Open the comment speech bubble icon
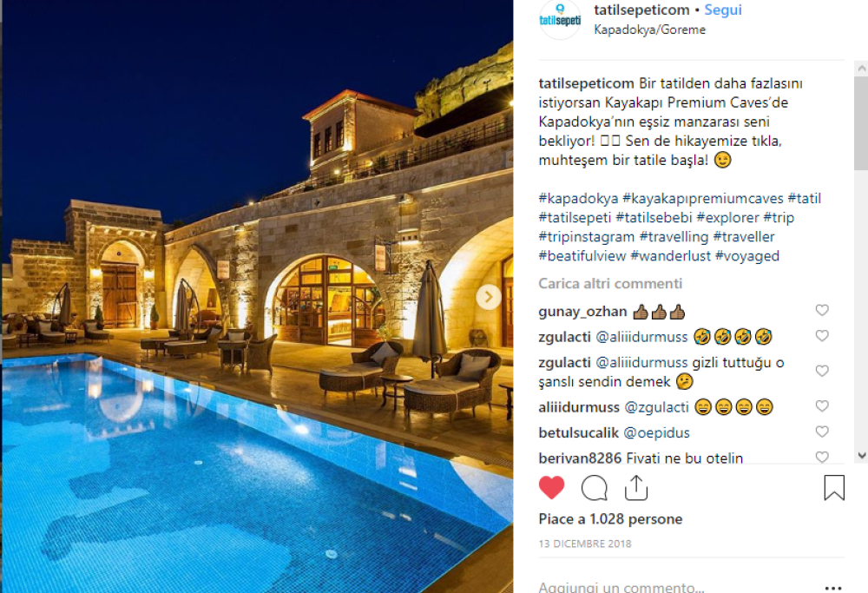The width and height of the screenshot is (868, 593). click(594, 488)
